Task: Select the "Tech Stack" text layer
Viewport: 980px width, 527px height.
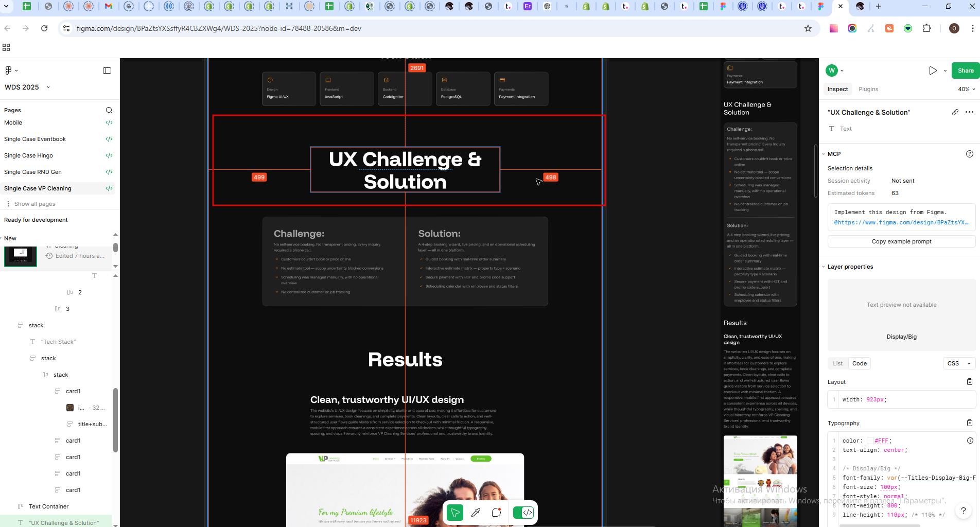Action: pos(58,342)
